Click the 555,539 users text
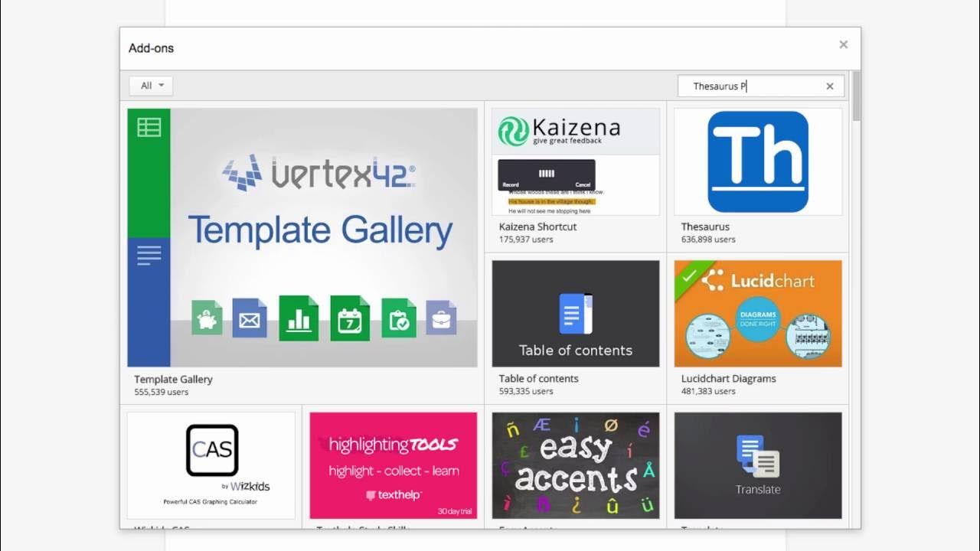 point(161,393)
